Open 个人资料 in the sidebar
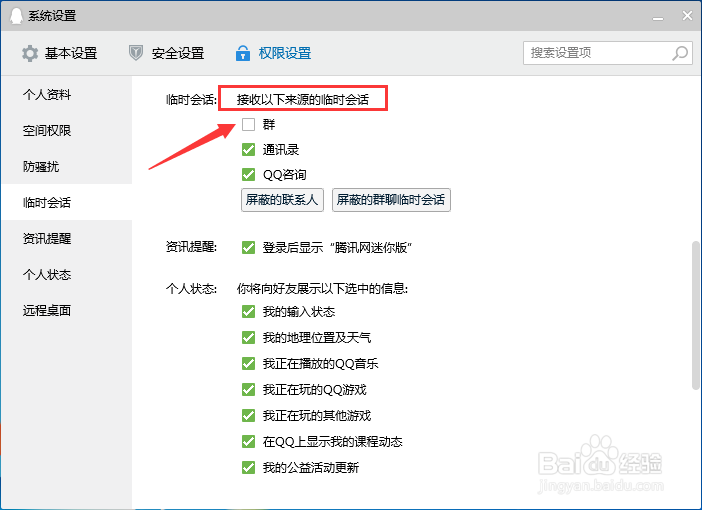Viewport: 702px width, 510px height. tap(67, 94)
